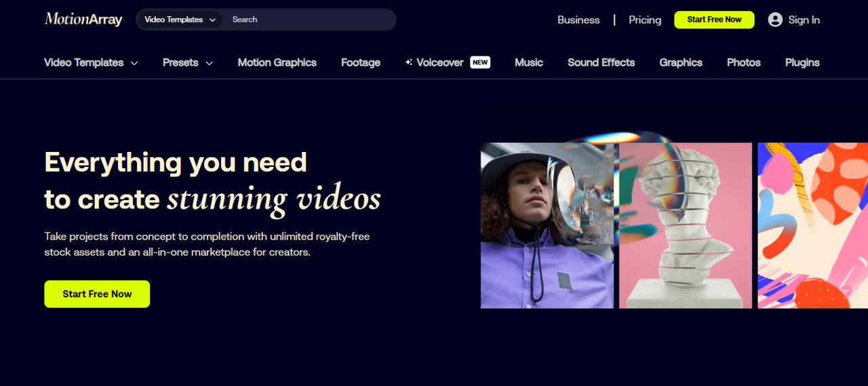Click into the Search input field
The image size is (868, 386).
pyautogui.click(x=311, y=20)
